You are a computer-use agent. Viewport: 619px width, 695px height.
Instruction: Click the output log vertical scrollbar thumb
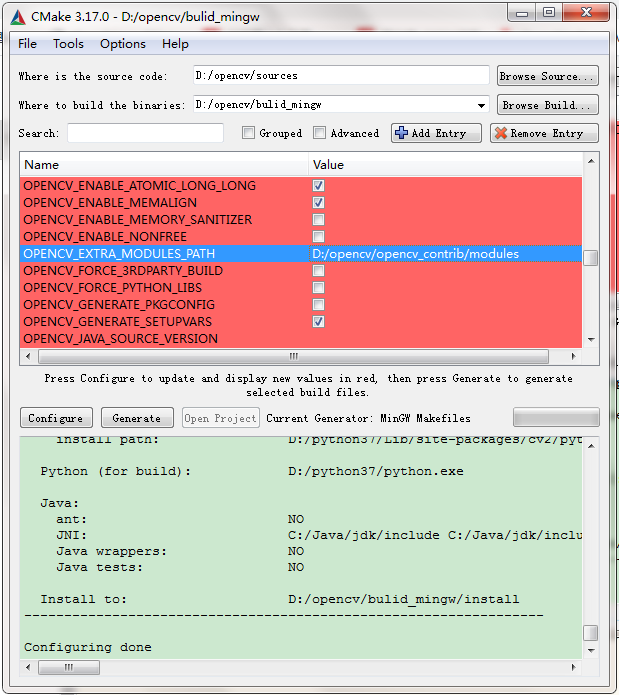coord(591,633)
